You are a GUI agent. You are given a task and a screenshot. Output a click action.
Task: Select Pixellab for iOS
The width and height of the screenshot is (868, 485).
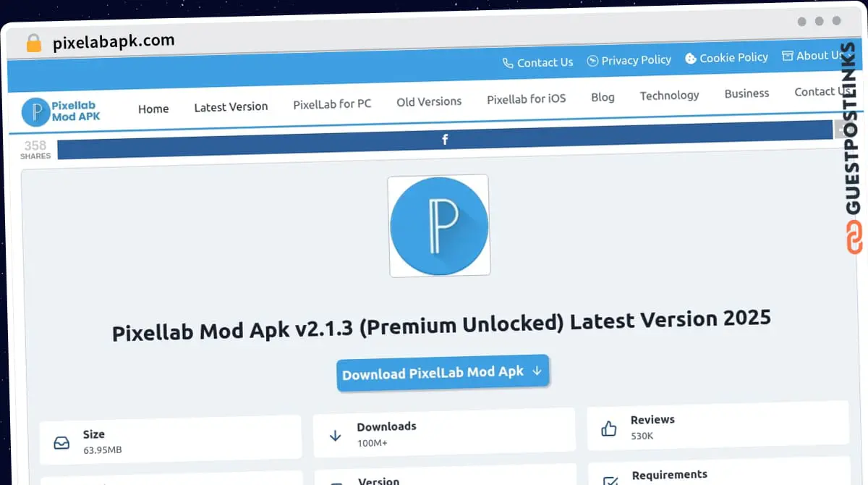[x=526, y=99]
